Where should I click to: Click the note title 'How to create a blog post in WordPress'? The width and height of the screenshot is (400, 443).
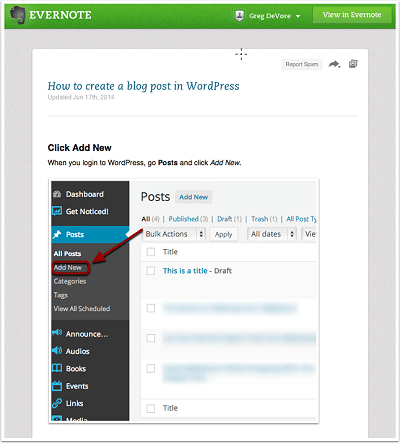tap(143, 86)
